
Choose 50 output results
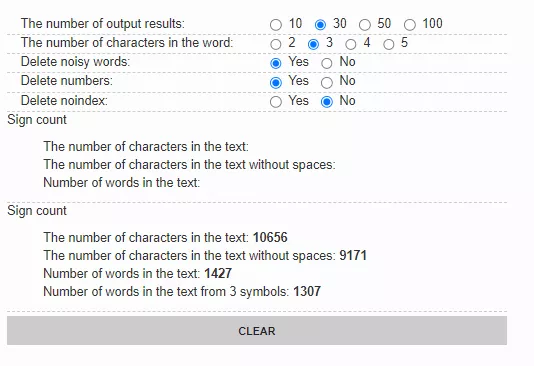point(364,25)
